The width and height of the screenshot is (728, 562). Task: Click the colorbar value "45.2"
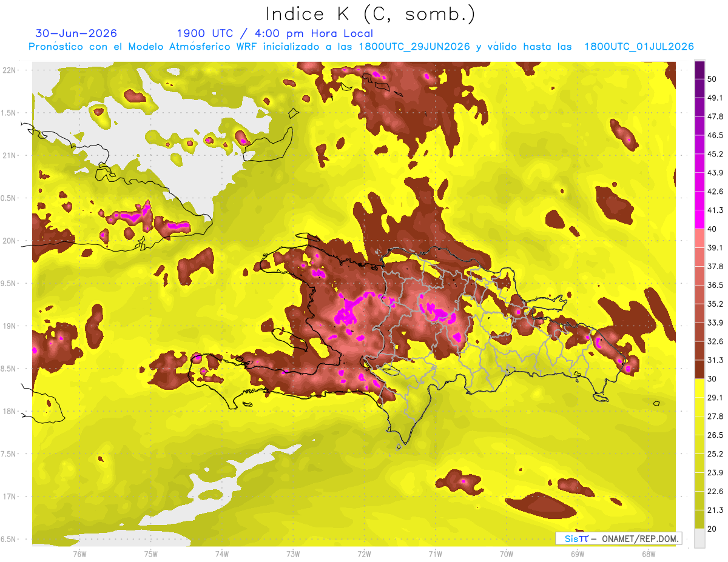tap(715, 154)
